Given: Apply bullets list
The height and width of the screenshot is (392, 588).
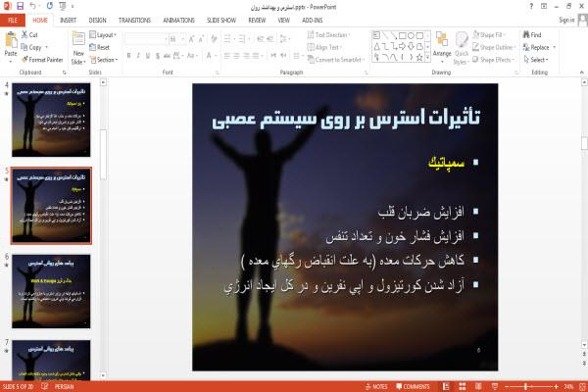Looking at the screenshot, I should [x=228, y=39].
